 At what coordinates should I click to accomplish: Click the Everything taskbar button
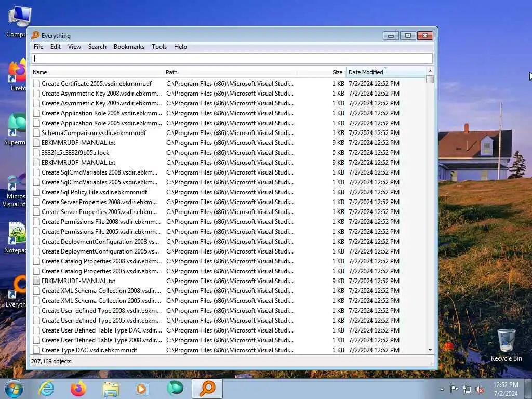(x=207, y=389)
